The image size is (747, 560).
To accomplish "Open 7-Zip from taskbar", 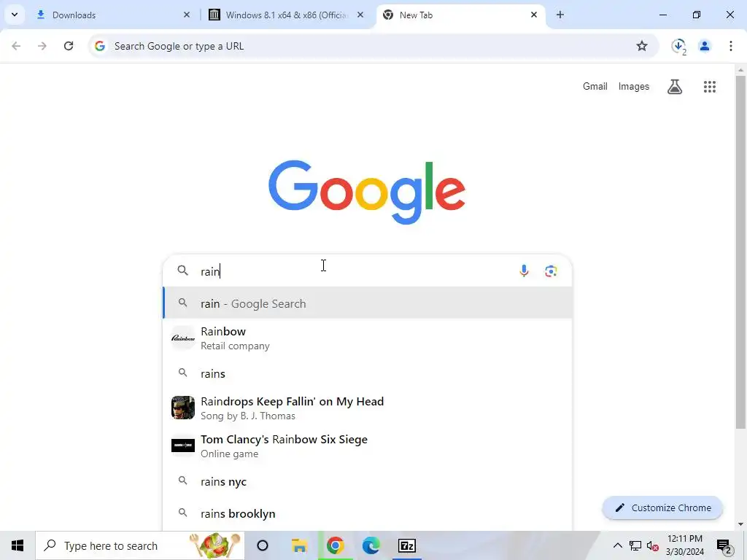I will (x=407, y=545).
